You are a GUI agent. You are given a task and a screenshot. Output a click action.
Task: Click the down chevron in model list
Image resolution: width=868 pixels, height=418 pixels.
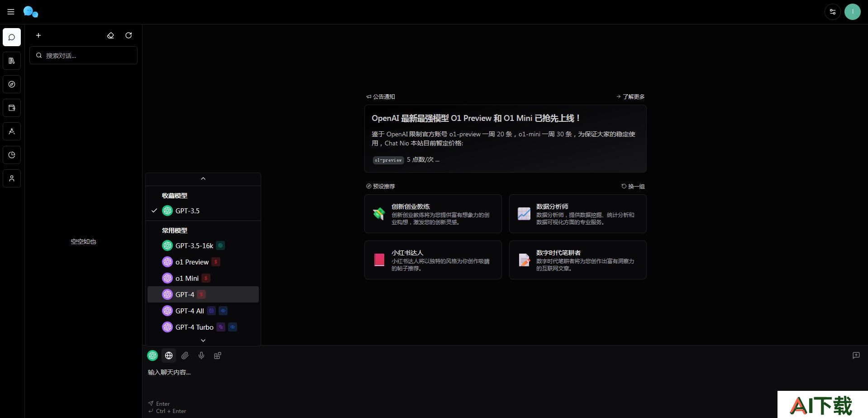click(x=203, y=340)
